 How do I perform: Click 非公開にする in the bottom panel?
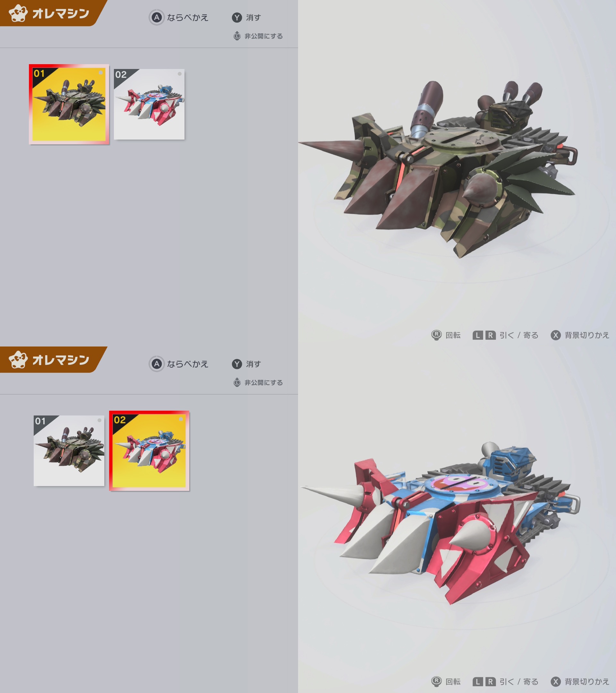(264, 382)
